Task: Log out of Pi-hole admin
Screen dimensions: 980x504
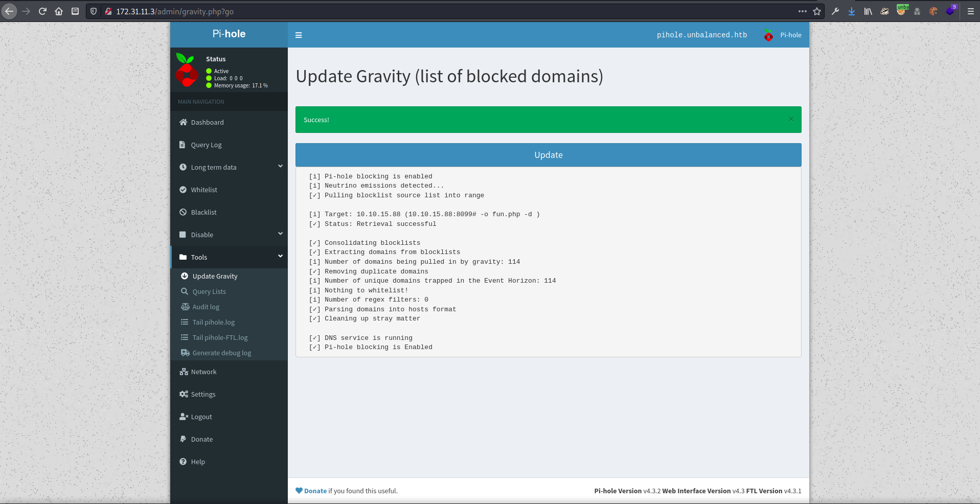Action: (x=201, y=417)
